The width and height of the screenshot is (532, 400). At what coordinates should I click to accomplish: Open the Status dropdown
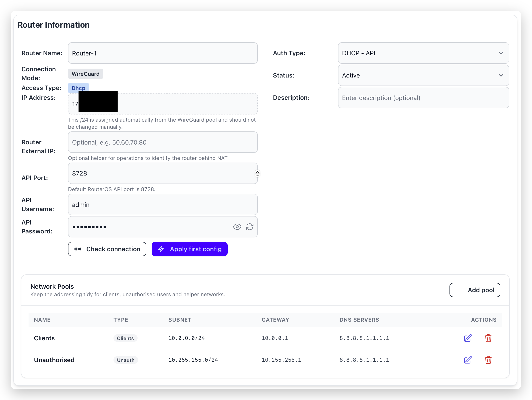[423, 76]
